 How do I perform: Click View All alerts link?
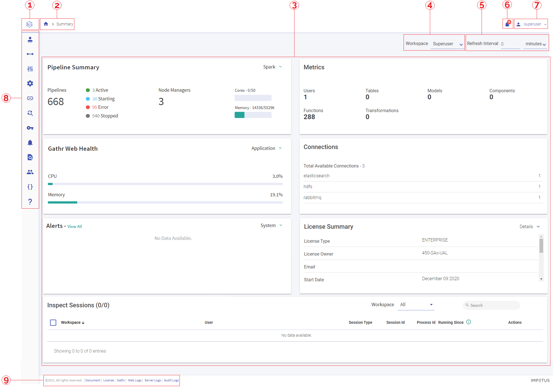[x=75, y=226]
